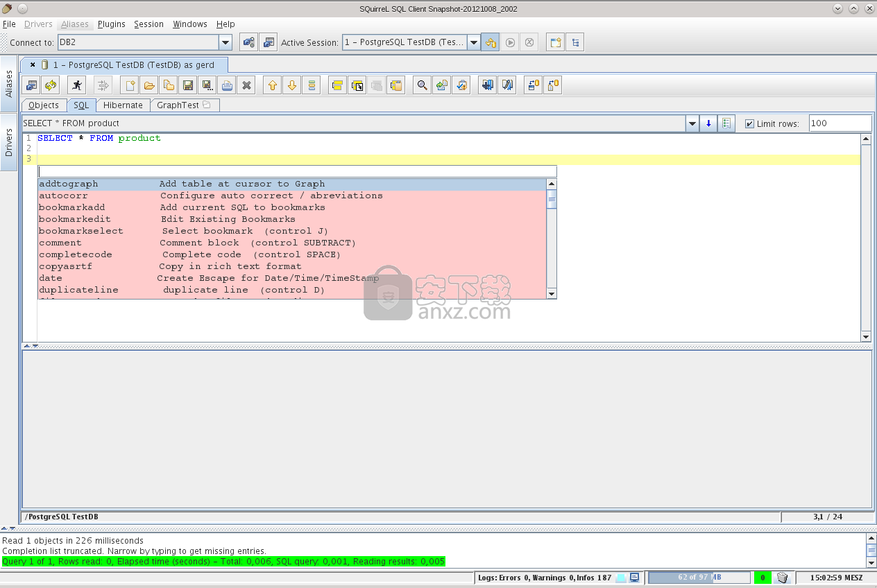877x588 pixels.
Task: Click the gray X close file icon
Action: click(x=246, y=85)
